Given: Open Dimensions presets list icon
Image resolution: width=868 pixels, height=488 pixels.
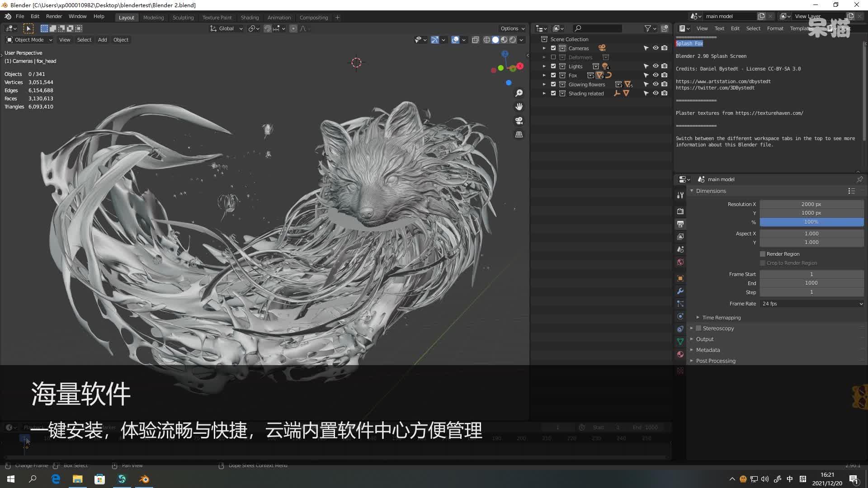Looking at the screenshot, I should (851, 191).
